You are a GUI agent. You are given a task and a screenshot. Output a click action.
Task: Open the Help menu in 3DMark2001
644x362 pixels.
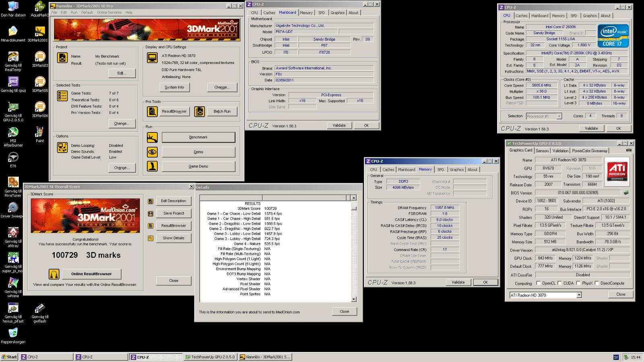pos(129,12)
